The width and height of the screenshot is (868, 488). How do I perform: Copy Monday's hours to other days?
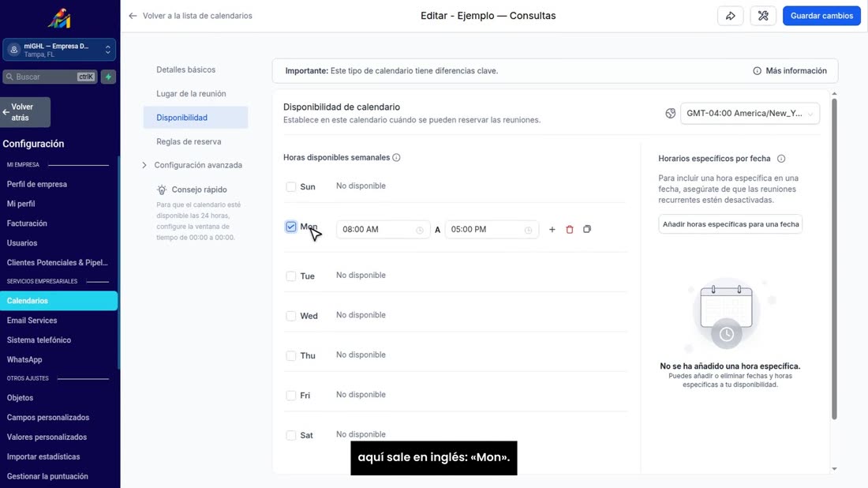pos(587,229)
